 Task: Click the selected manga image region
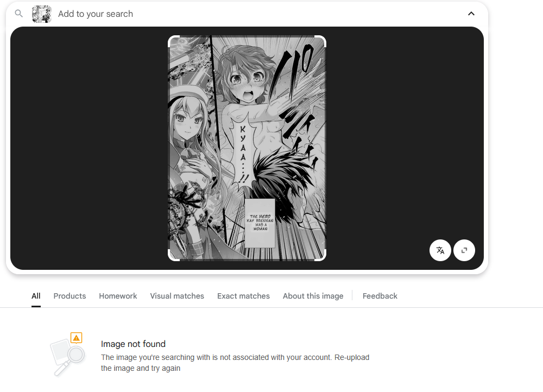[x=247, y=148]
